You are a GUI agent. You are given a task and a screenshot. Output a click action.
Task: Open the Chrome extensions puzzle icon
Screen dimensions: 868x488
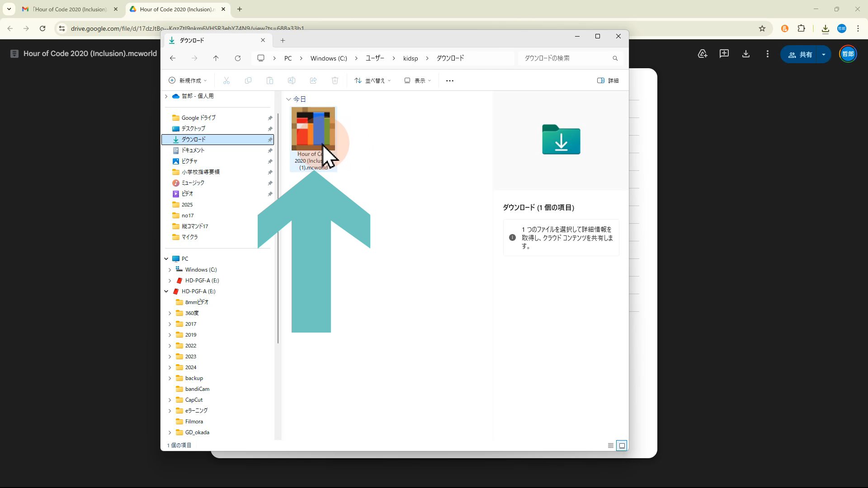pyautogui.click(x=801, y=28)
